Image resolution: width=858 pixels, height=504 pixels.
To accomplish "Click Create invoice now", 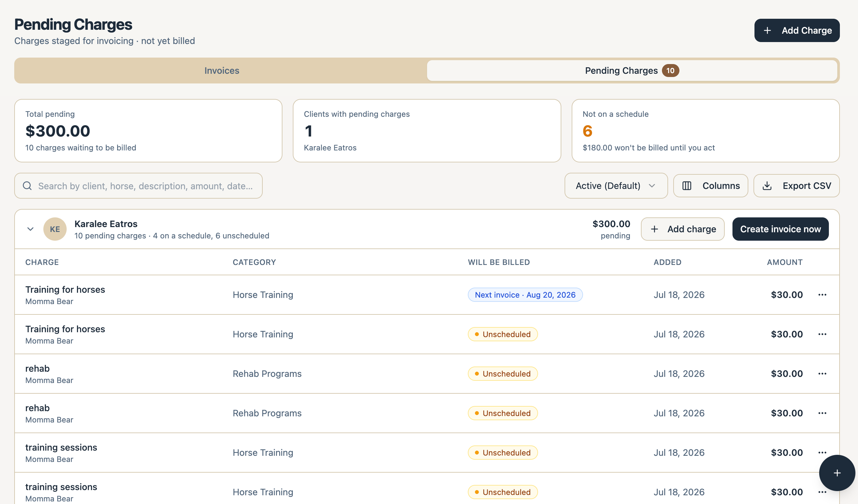I will tap(780, 229).
